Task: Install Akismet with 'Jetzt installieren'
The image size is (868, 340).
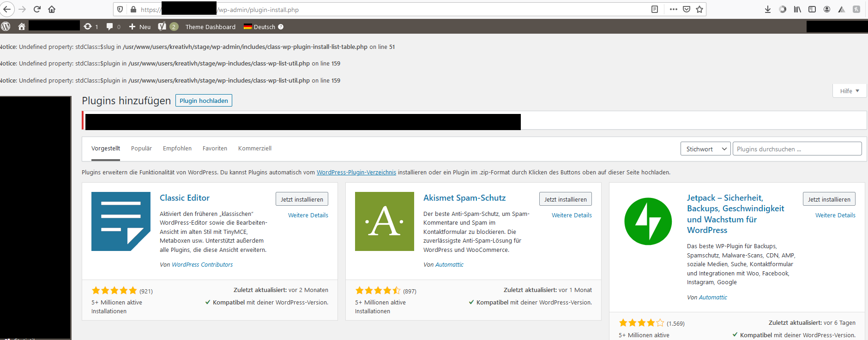Action: [x=566, y=199]
